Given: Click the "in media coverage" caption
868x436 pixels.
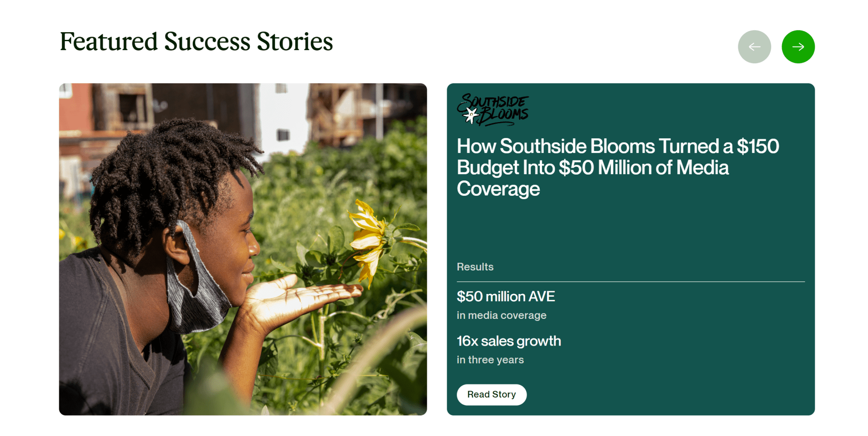Looking at the screenshot, I should tap(501, 315).
